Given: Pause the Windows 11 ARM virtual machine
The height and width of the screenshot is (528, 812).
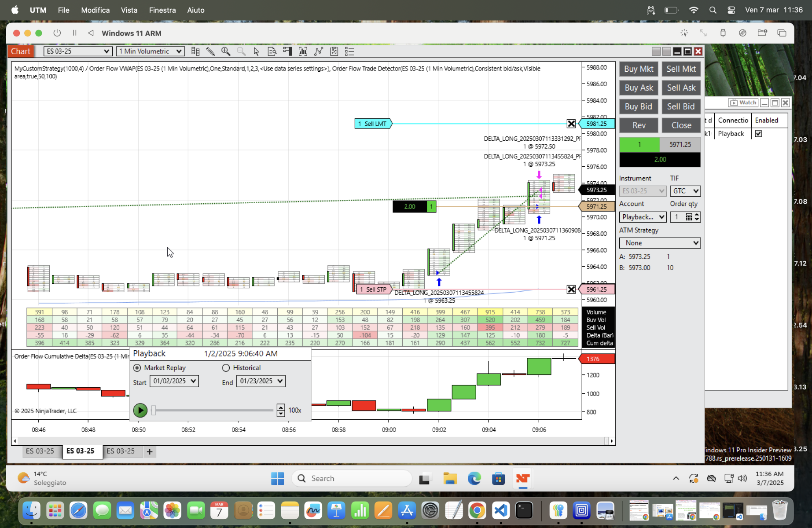Looking at the screenshot, I should coord(74,33).
